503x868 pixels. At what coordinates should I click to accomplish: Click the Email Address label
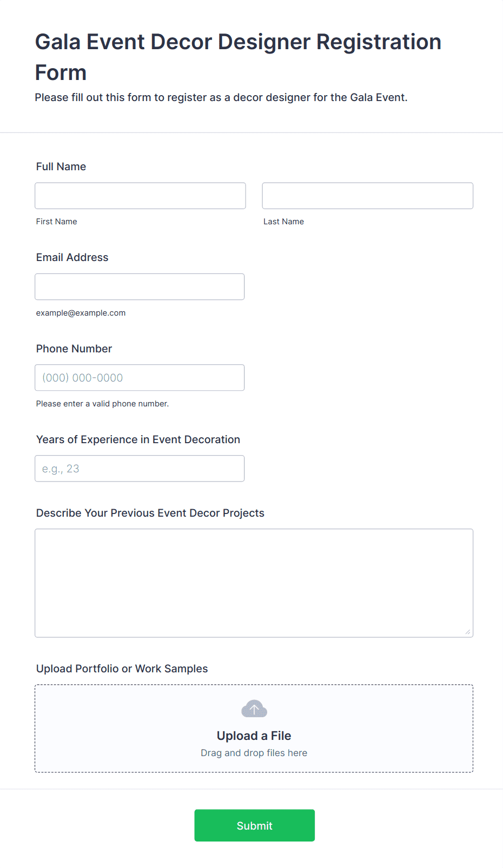click(x=72, y=257)
